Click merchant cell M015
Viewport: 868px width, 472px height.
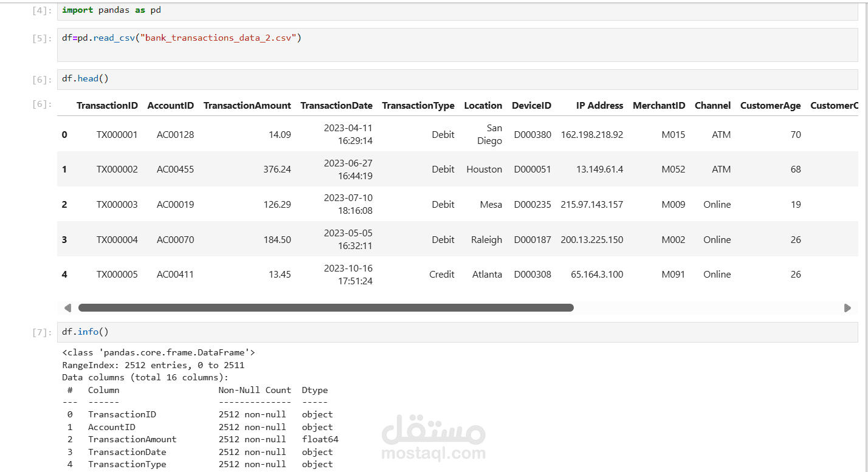coord(673,135)
